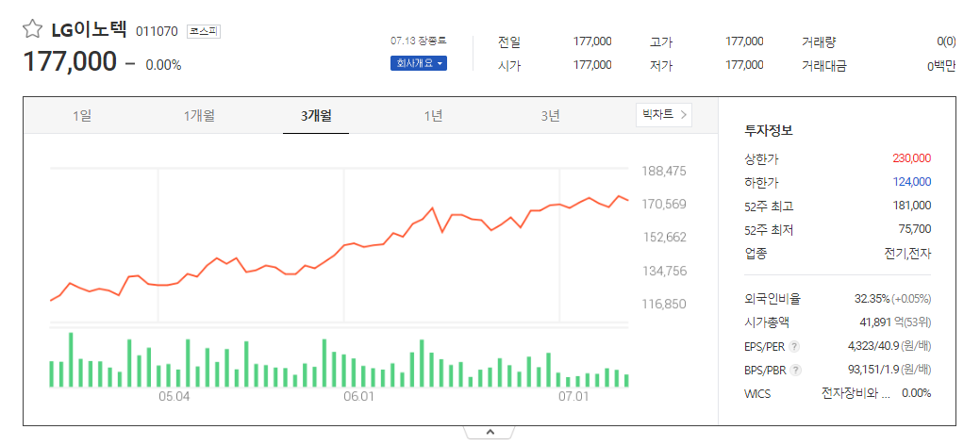Image resolution: width=980 pixels, height=446 pixels.
Task: Switch to the 1일 chart tab
Action: click(82, 116)
